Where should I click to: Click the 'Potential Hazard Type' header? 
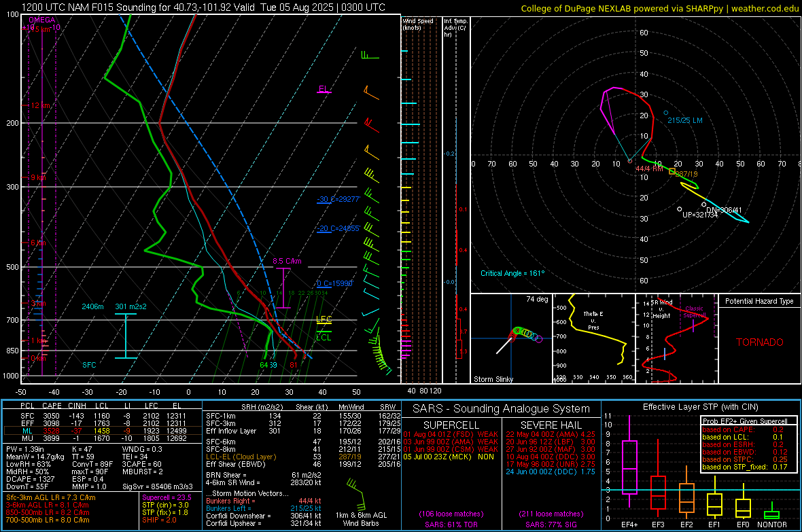click(x=759, y=301)
